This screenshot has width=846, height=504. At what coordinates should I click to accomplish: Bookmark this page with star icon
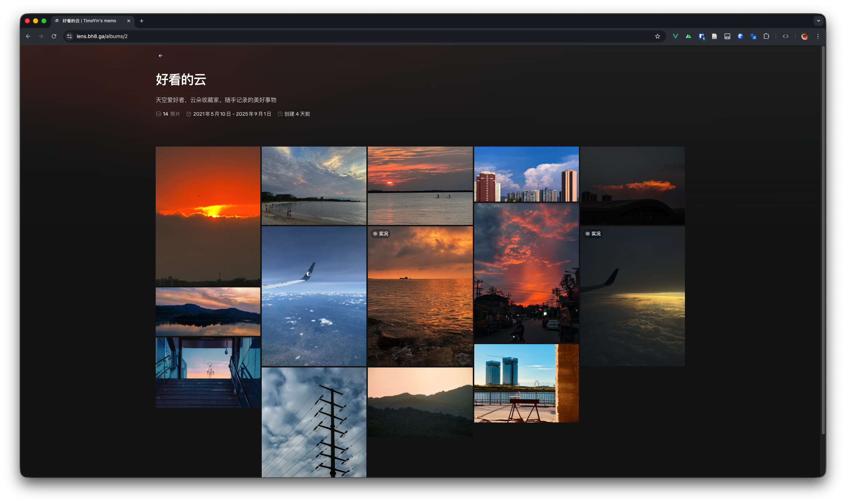point(657,36)
